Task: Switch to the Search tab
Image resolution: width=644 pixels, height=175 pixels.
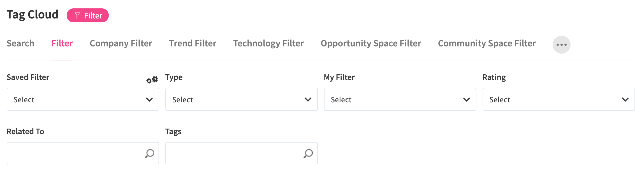Action: (20, 43)
